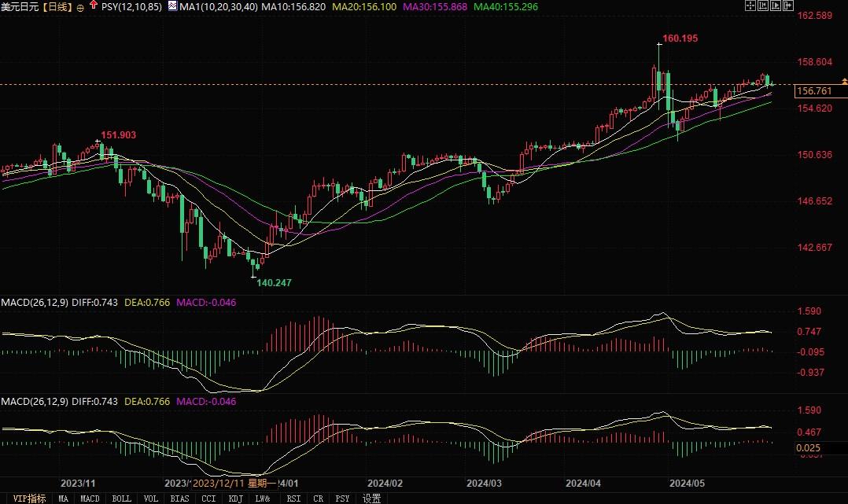Click the red up-arrow icon in the header
The width and height of the screenshot is (848, 504).
click(94, 5)
